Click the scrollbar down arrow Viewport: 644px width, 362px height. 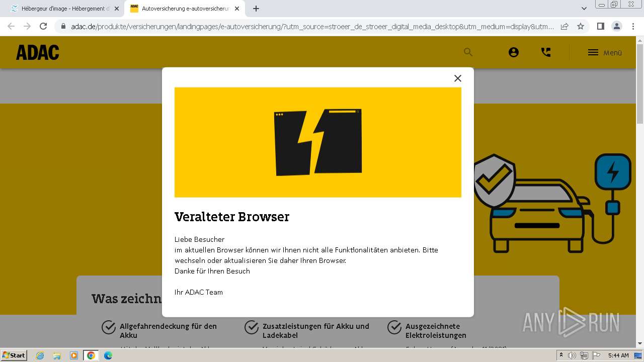[x=640, y=343]
